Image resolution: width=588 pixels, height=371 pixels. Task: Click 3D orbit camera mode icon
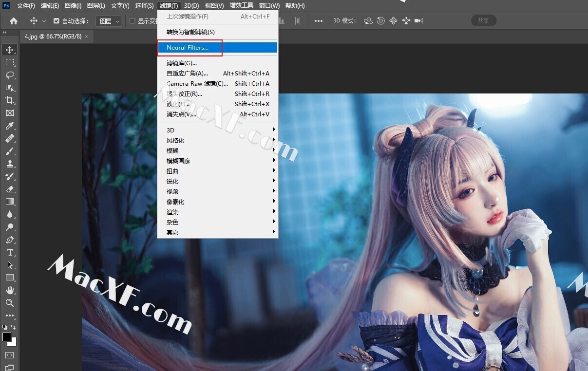368,21
